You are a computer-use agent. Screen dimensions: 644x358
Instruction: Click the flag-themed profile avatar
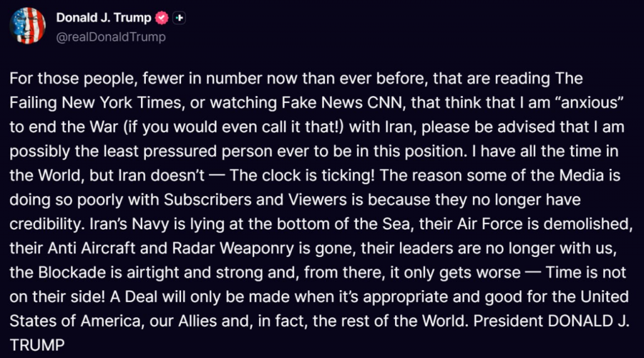click(27, 26)
